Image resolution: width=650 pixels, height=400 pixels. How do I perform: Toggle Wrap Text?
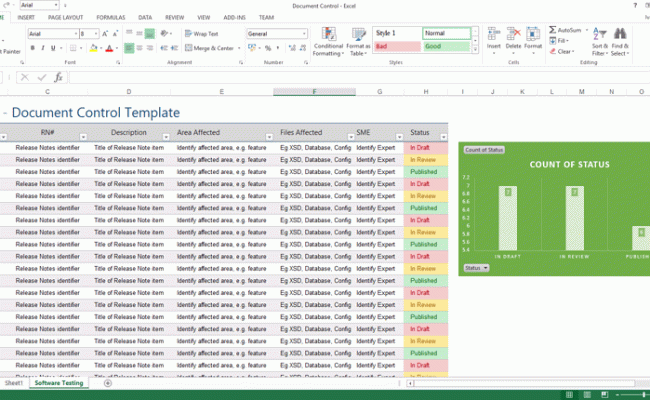coord(201,34)
